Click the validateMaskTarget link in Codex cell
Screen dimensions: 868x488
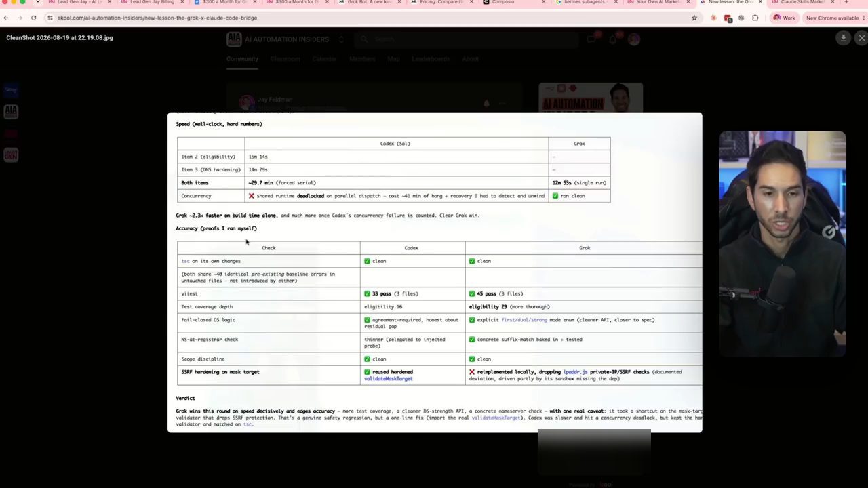click(x=388, y=378)
